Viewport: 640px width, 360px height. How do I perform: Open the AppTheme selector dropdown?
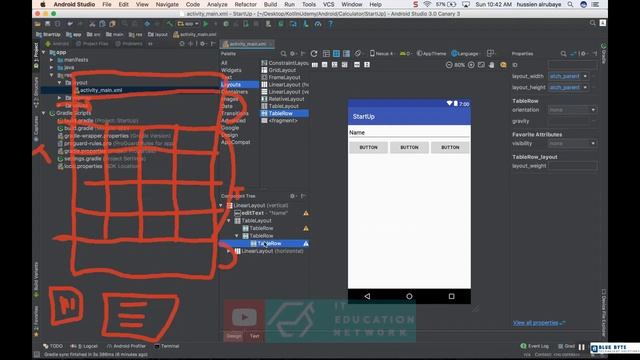coord(431,53)
